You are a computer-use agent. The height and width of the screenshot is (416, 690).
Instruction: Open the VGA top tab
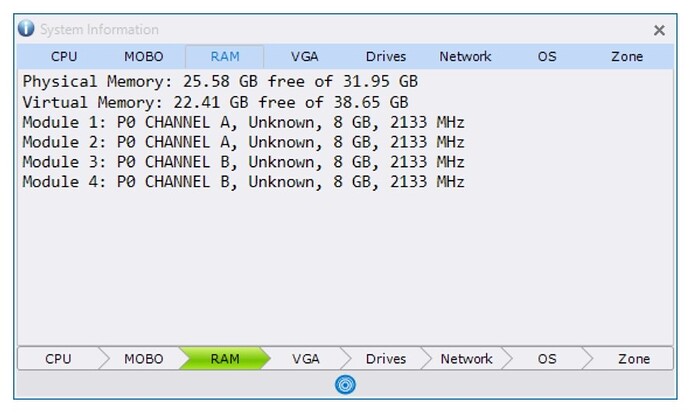(305, 56)
